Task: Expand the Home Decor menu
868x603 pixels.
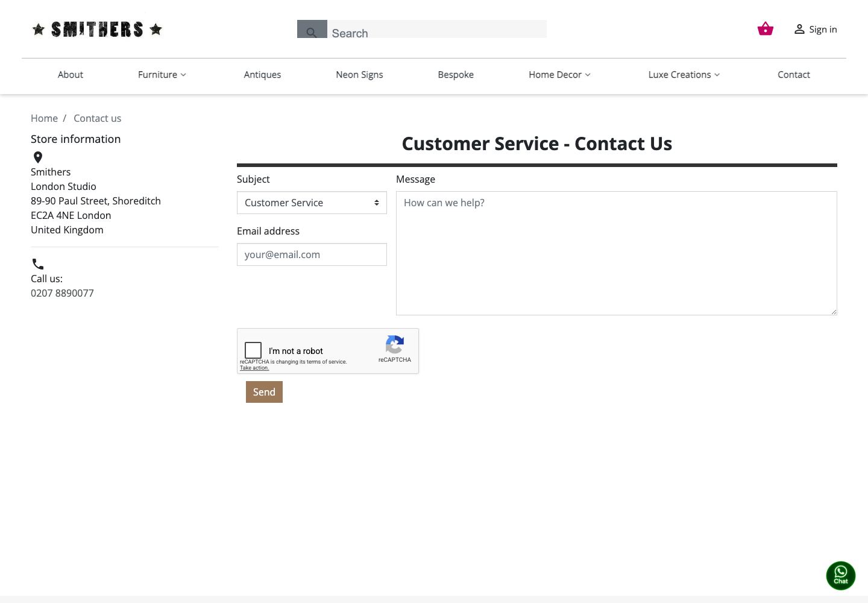Action: pyautogui.click(x=559, y=75)
